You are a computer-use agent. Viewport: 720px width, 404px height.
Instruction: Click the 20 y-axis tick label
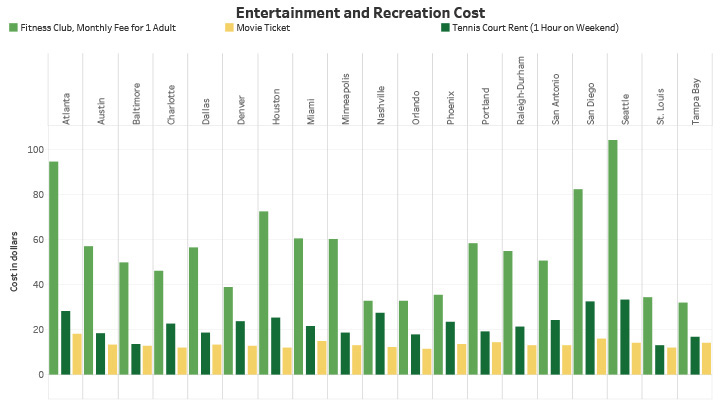click(38, 330)
